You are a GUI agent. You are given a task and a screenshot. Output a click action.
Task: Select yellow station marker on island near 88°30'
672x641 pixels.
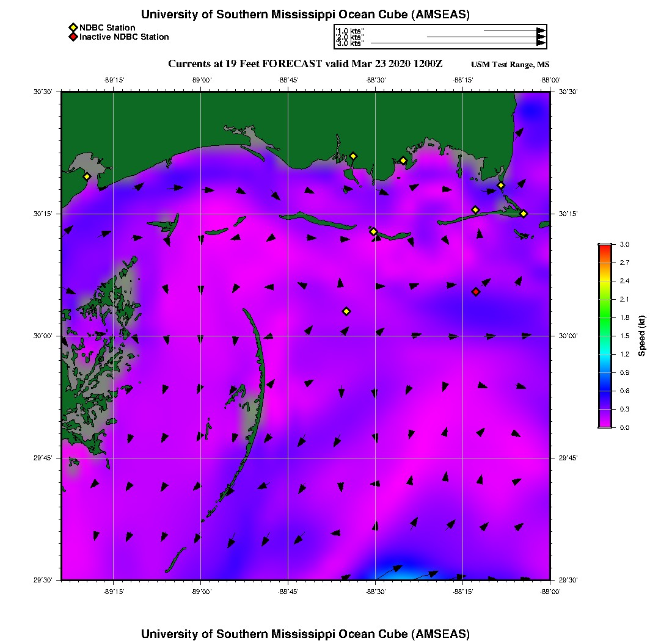[x=373, y=231]
